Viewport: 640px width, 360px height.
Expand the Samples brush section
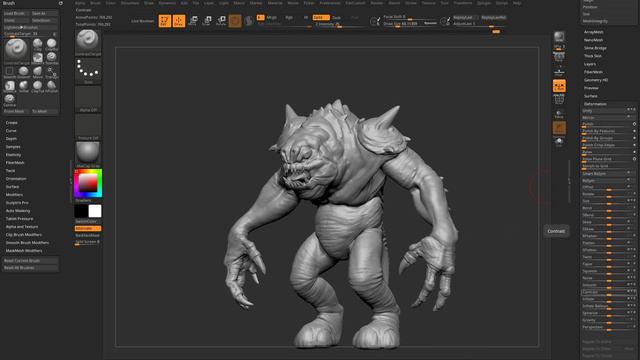tap(13, 147)
